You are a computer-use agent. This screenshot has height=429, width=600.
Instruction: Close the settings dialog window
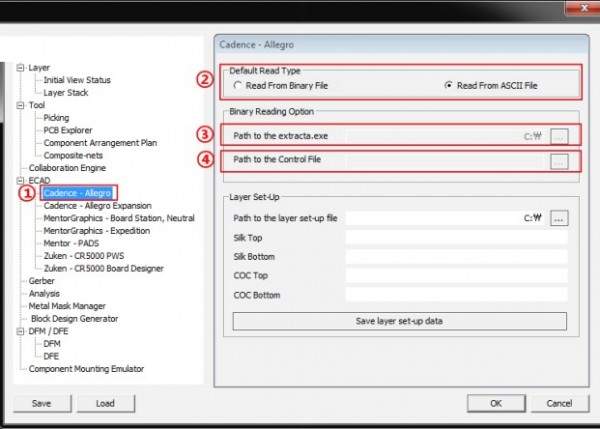coord(576,10)
